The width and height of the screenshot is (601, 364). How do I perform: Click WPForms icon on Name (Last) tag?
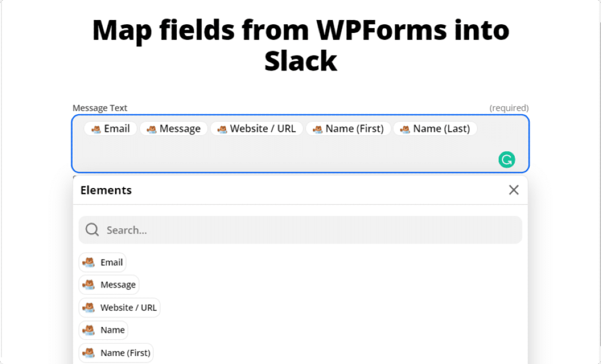point(405,129)
